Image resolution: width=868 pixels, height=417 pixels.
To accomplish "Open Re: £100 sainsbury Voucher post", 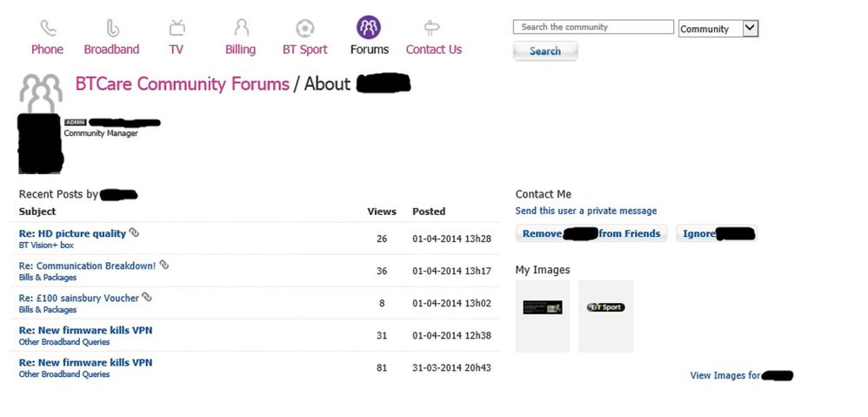I will 78,298.
